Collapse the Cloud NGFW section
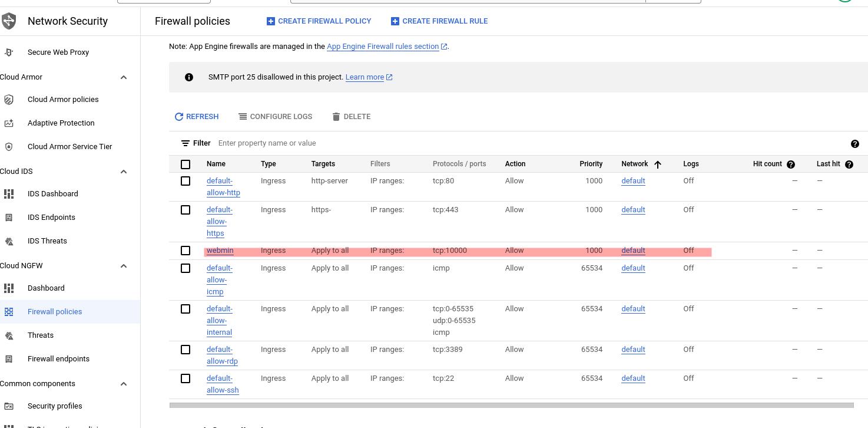Image resolution: width=868 pixels, height=428 pixels. pos(124,266)
